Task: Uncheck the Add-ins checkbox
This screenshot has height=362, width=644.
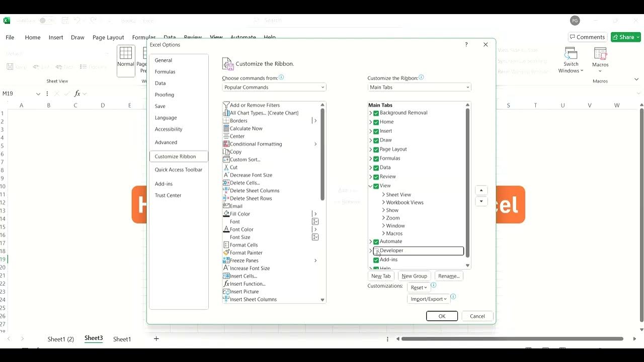Action: click(x=376, y=260)
